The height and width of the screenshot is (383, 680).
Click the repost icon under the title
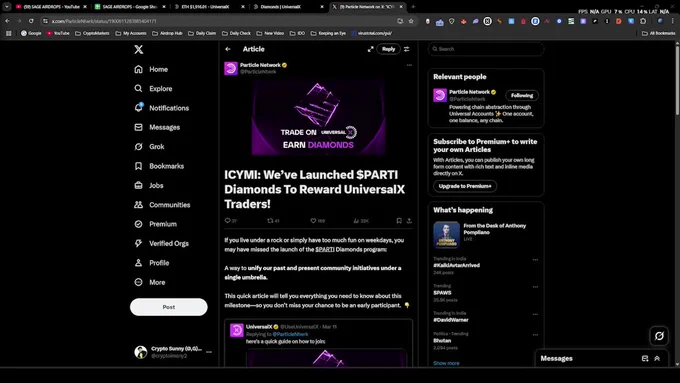click(270, 221)
